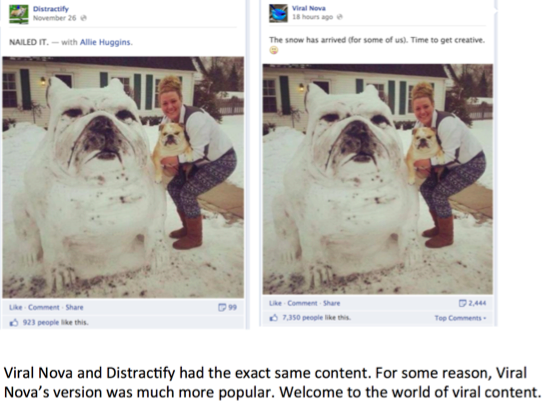Open the Distractify snow bulldog photo
The image size is (555, 404).
tap(123, 177)
